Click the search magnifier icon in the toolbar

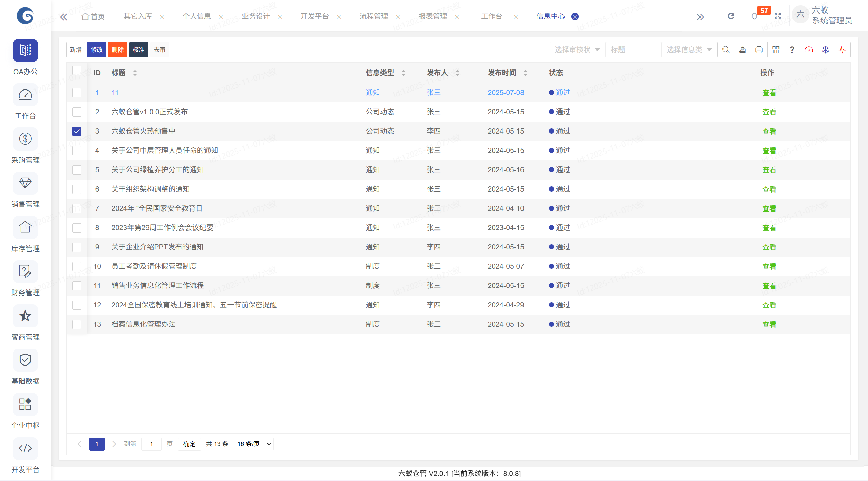726,50
